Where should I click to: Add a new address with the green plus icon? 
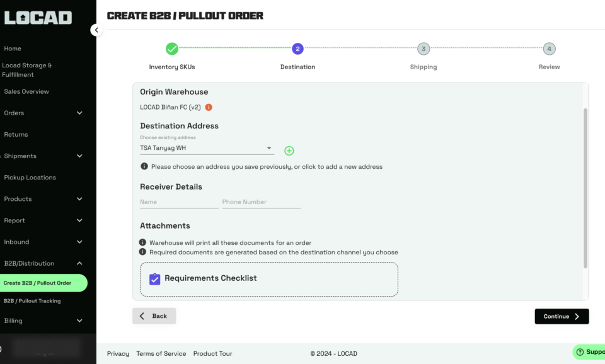point(289,151)
